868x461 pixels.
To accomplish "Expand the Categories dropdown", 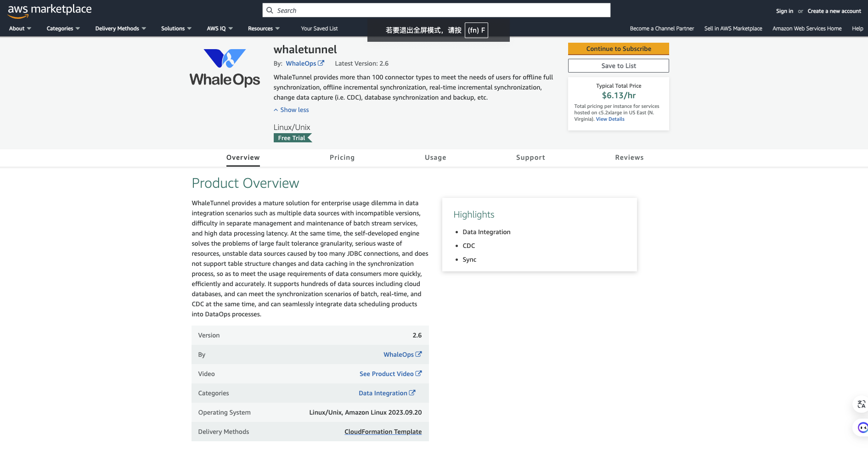I will (63, 28).
